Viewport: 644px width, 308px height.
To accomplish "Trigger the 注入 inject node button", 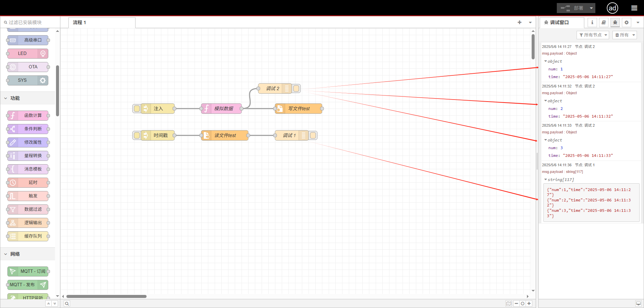I will 137,109.
